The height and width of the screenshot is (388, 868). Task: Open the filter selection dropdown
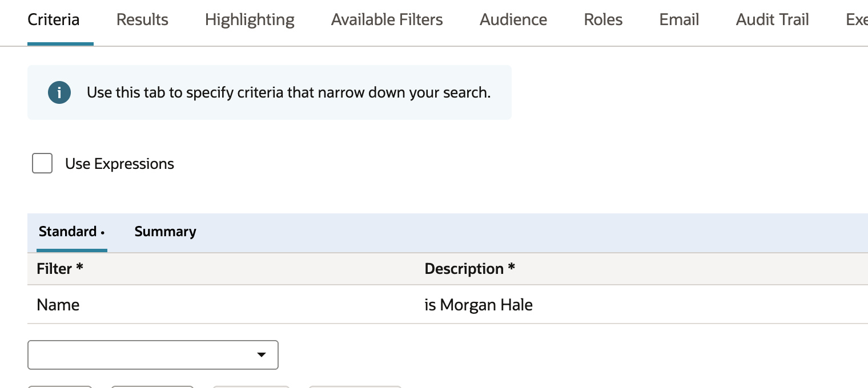pyautogui.click(x=153, y=355)
